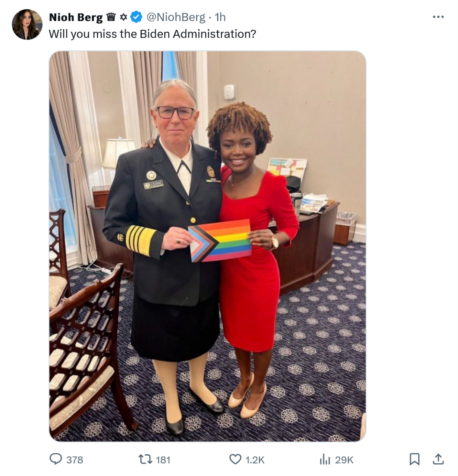
Task: Click the Nioh Berg display name
Action: [x=76, y=17]
